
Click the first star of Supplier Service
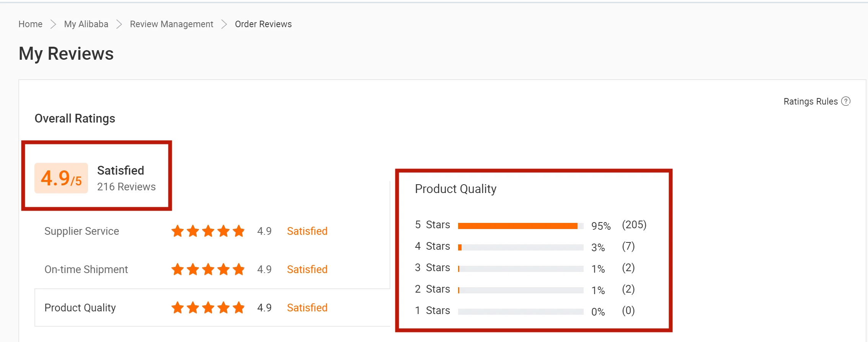(178, 231)
